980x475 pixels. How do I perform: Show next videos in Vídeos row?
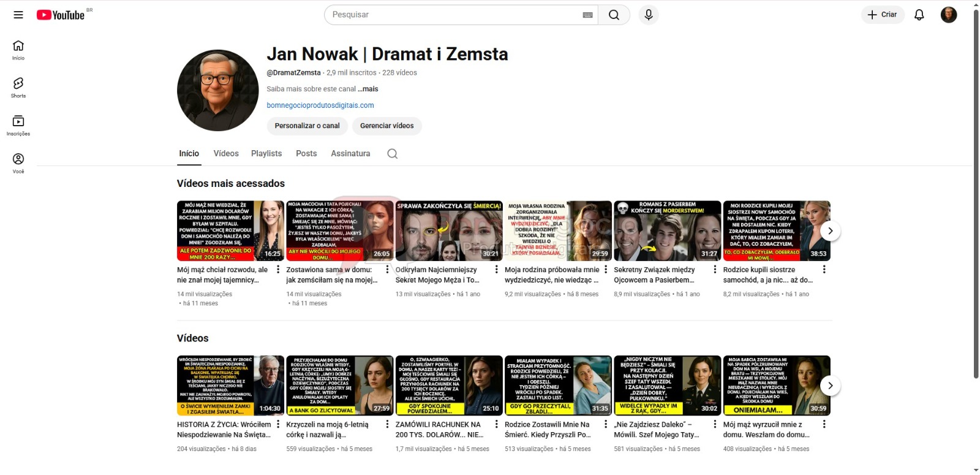(x=830, y=386)
